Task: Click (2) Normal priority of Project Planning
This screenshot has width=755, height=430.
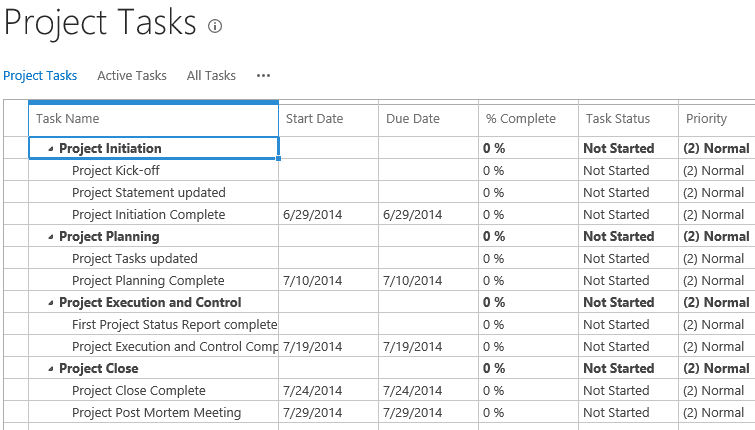Action: pos(717,236)
